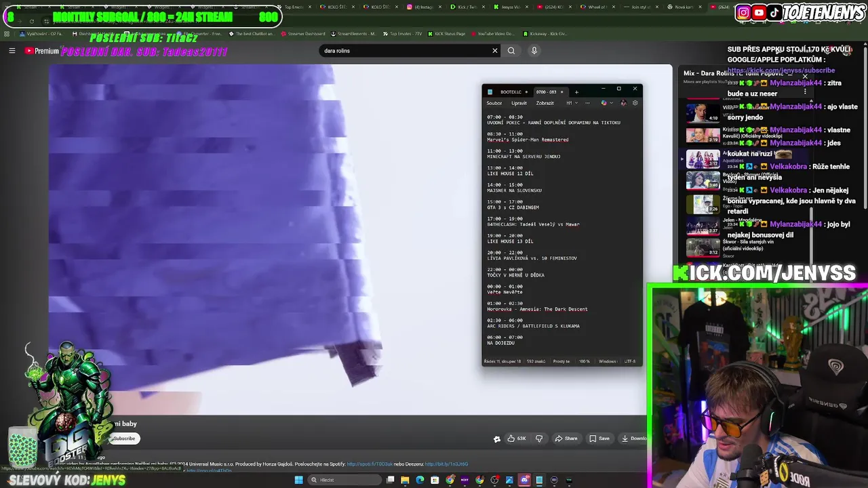
Task: Open Notepad settings gear
Action: pos(635,103)
